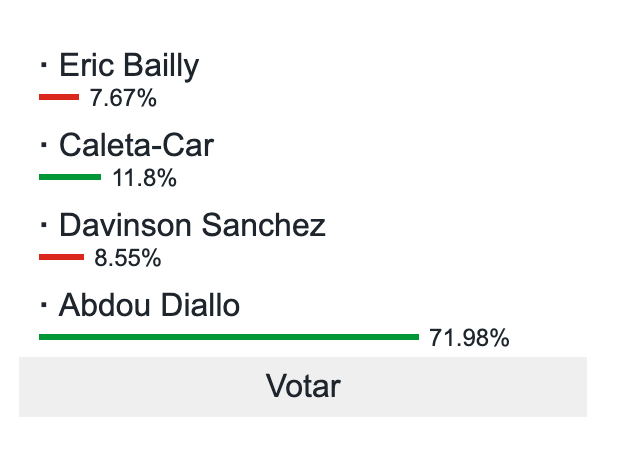Click the 71.98% result value
This screenshot has height=456, width=624.
tap(469, 339)
